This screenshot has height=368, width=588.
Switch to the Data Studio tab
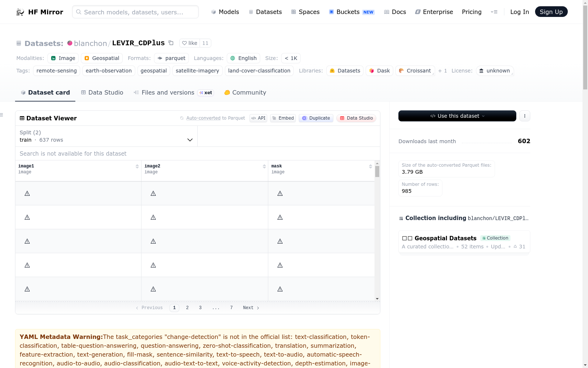(102, 92)
